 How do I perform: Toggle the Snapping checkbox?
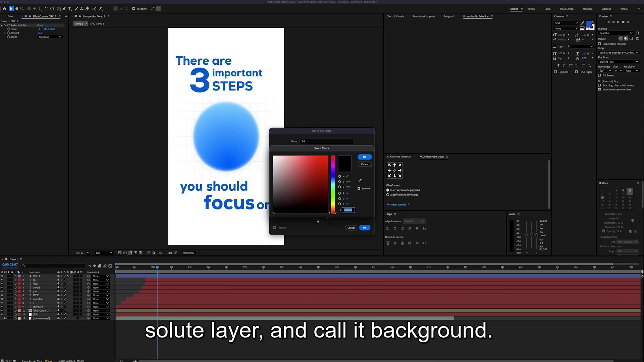pyautogui.click(x=133, y=9)
